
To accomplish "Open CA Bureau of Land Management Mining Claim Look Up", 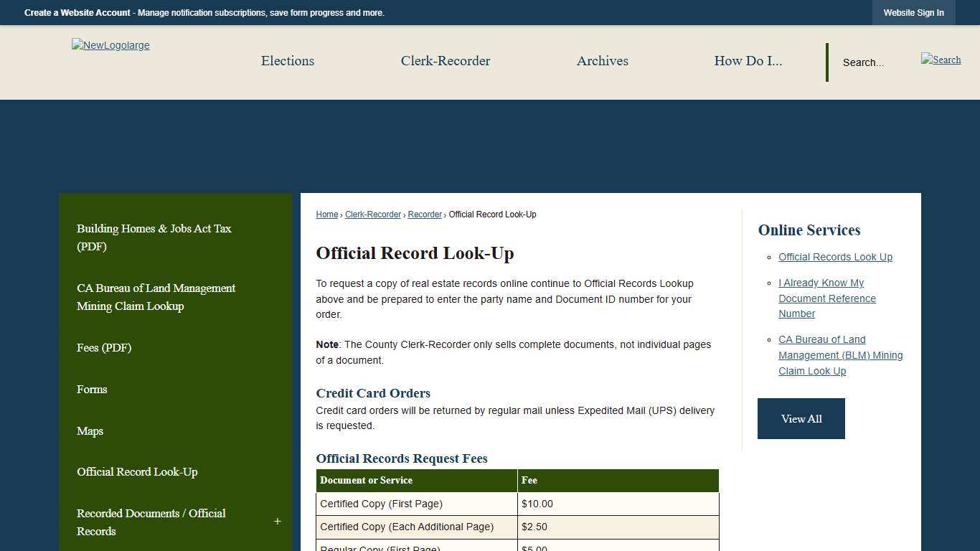I will [840, 355].
